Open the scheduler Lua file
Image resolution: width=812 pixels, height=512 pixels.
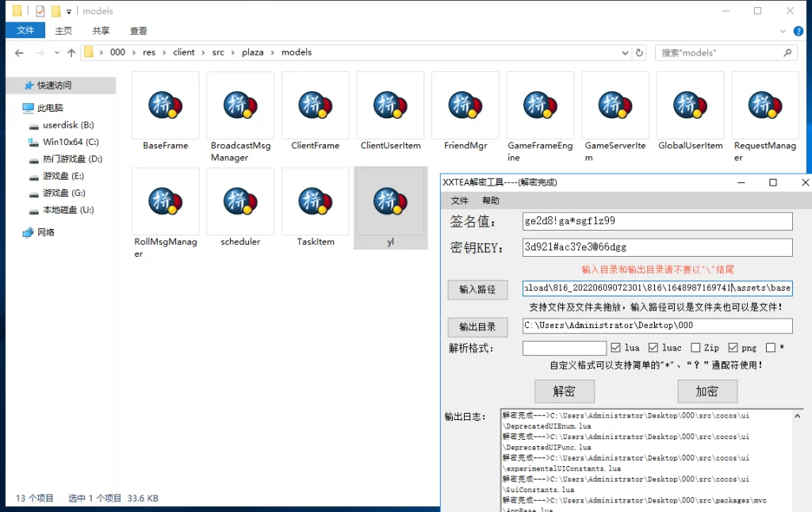click(x=240, y=201)
